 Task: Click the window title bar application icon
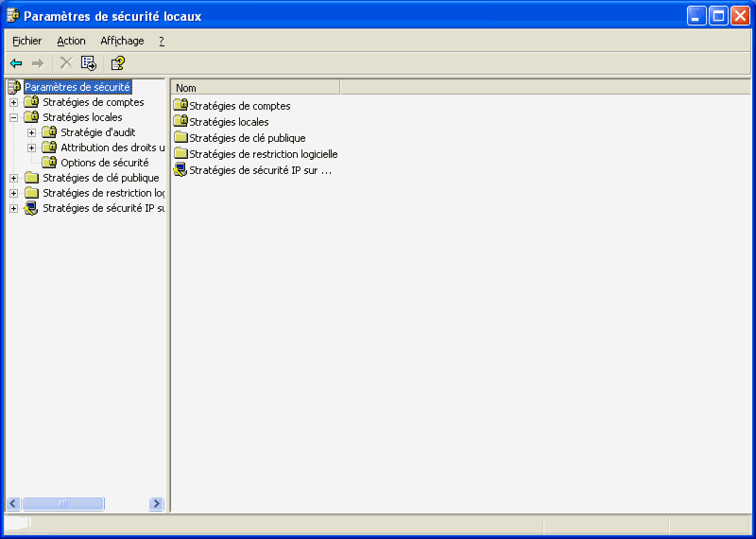[13, 16]
